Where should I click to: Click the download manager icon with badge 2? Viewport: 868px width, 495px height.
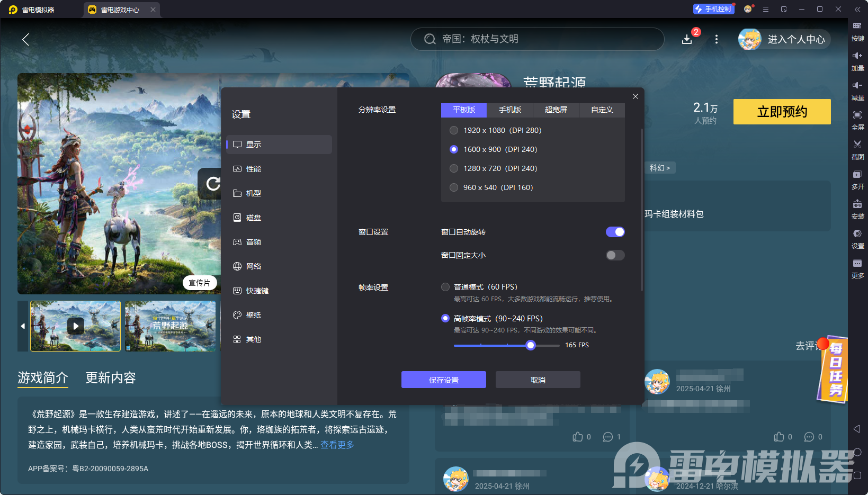pyautogui.click(x=687, y=39)
